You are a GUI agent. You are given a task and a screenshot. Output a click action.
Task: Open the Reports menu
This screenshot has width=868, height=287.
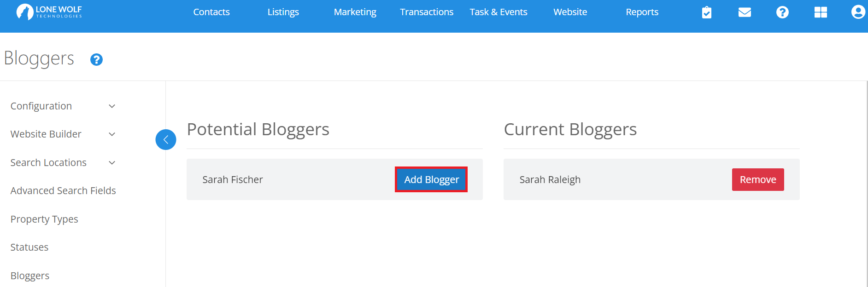(642, 12)
